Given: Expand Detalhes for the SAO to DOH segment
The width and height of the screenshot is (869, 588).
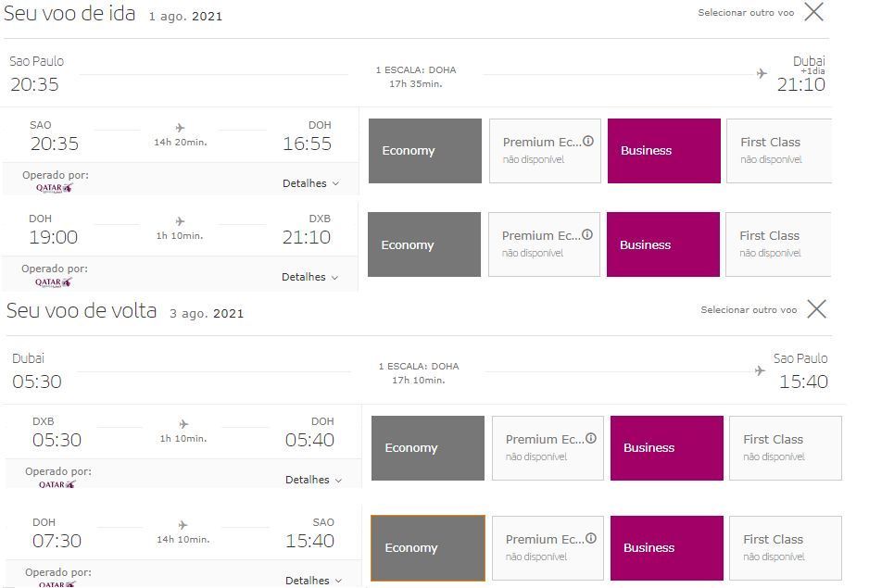Looking at the screenshot, I should [x=311, y=183].
